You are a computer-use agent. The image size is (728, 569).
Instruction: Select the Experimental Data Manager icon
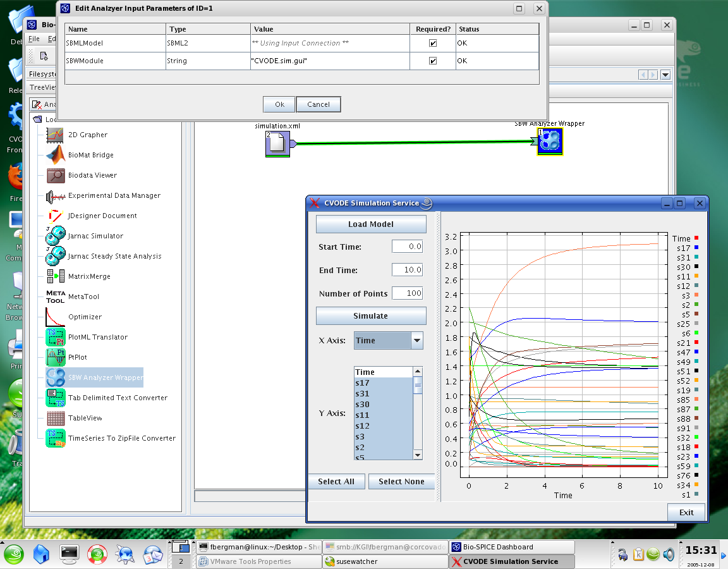(55, 197)
